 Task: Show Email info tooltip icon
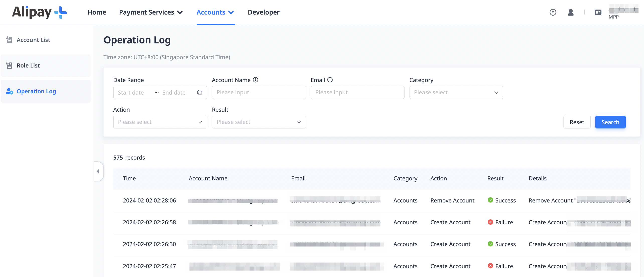point(330,80)
